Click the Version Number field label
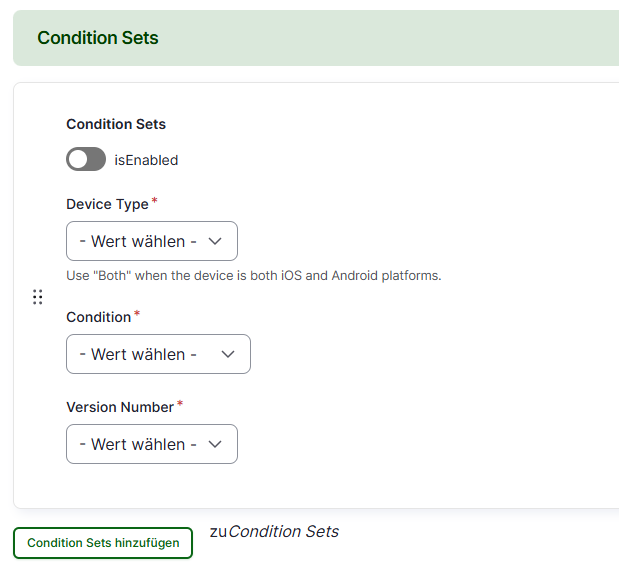 (120, 407)
